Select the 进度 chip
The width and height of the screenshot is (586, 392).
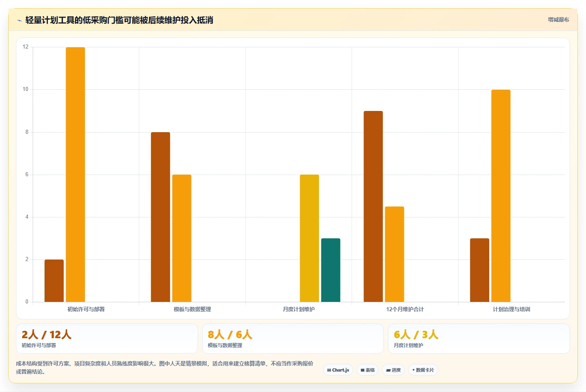click(393, 370)
